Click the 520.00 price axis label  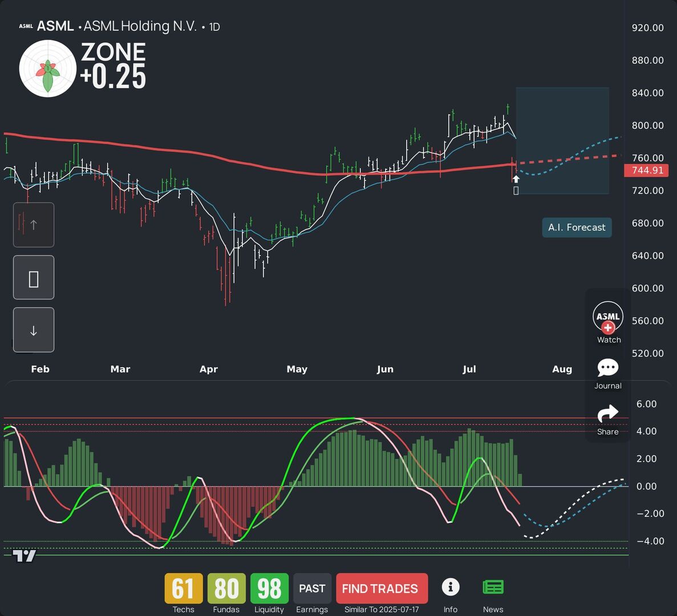click(648, 354)
